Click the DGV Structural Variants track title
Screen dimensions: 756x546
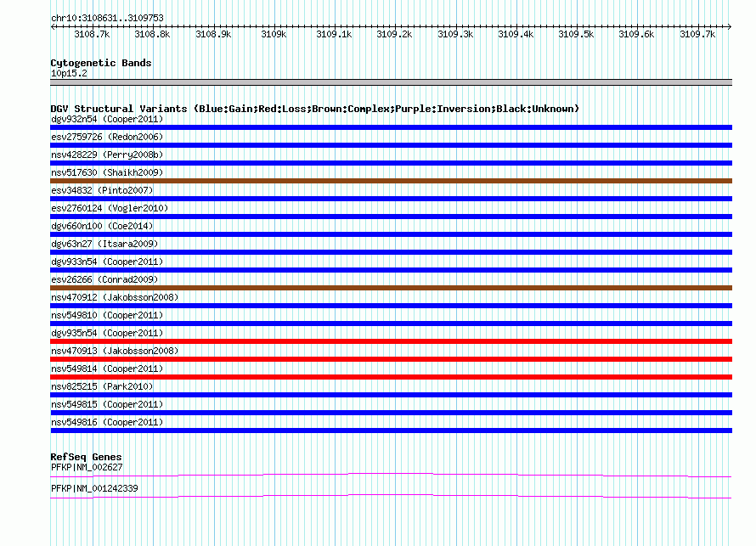click(x=315, y=109)
